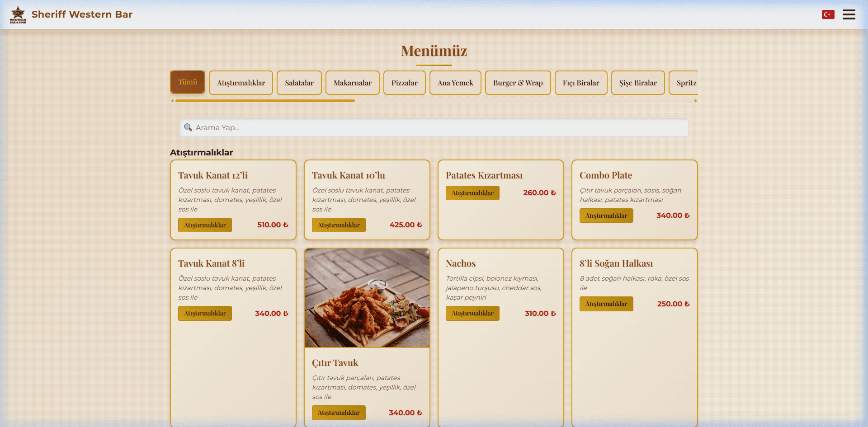Click the Sheriff Western Bar logo icon
Viewport: 868px width, 427px height.
[x=18, y=14]
